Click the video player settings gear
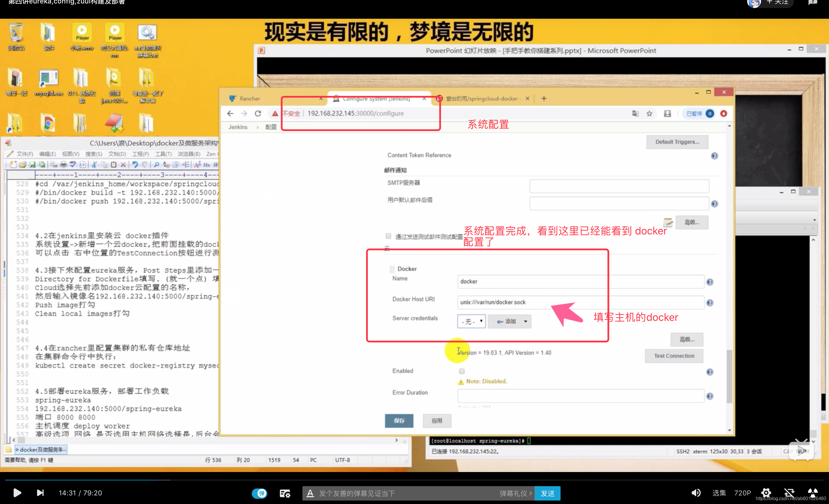The width and height of the screenshot is (829, 504). (766, 492)
